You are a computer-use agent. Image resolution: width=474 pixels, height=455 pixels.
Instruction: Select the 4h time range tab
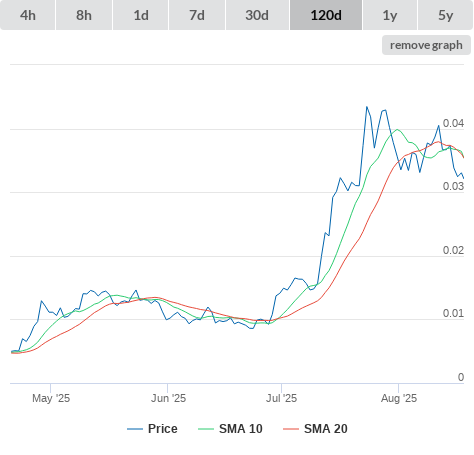[28, 15]
